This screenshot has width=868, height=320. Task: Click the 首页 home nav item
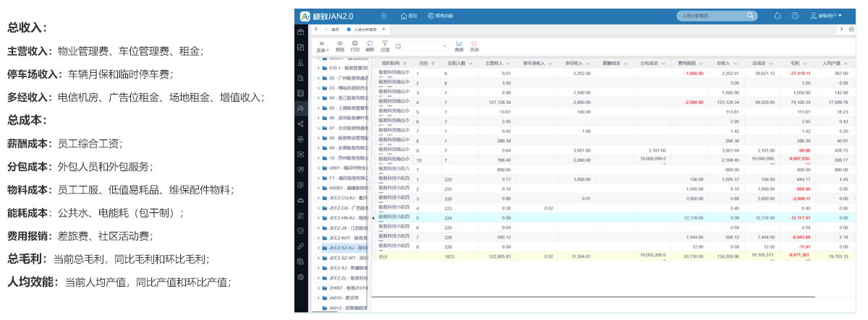pos(409,15)
